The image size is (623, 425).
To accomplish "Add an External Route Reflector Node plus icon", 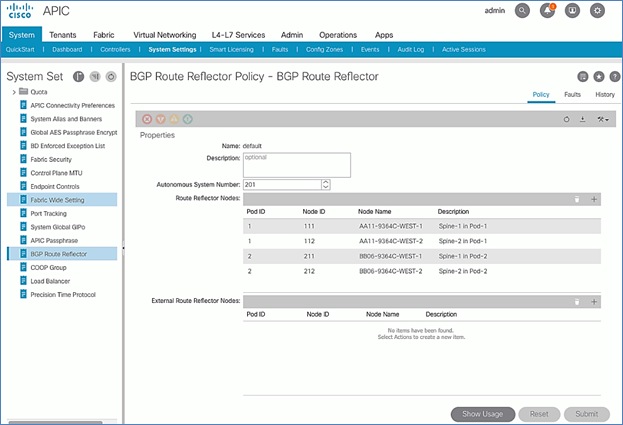I will point(594,302).
